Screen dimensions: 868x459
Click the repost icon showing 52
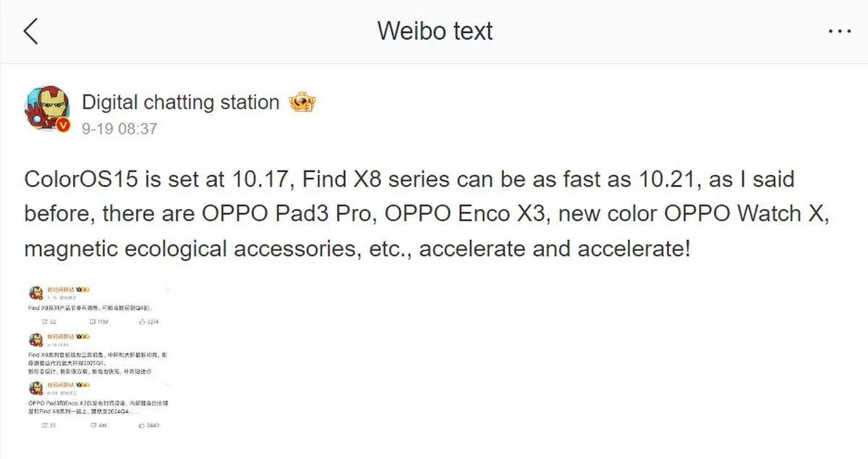[45, 322]
